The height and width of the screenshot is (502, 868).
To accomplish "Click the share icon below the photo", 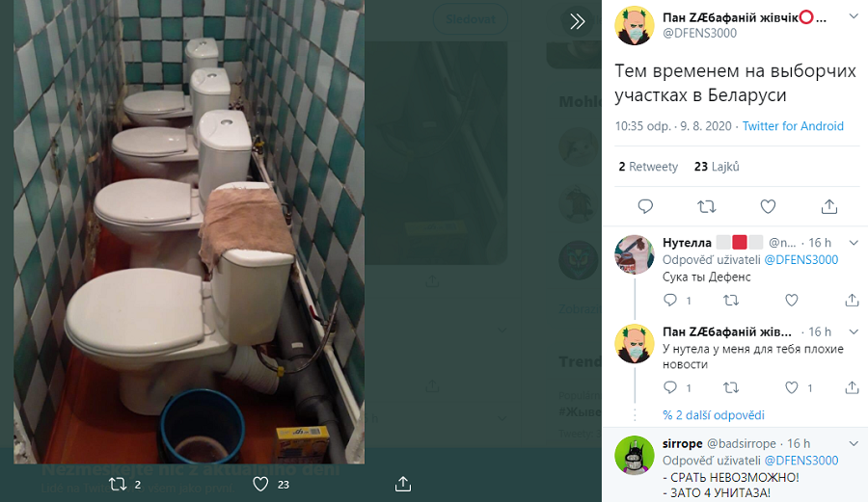I will point(403,484).
